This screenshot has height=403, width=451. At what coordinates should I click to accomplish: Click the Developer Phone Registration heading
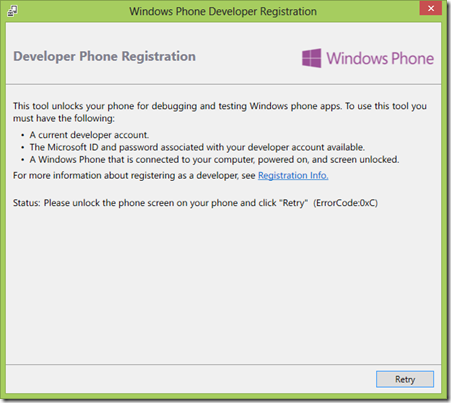click(x=104, y=56)
